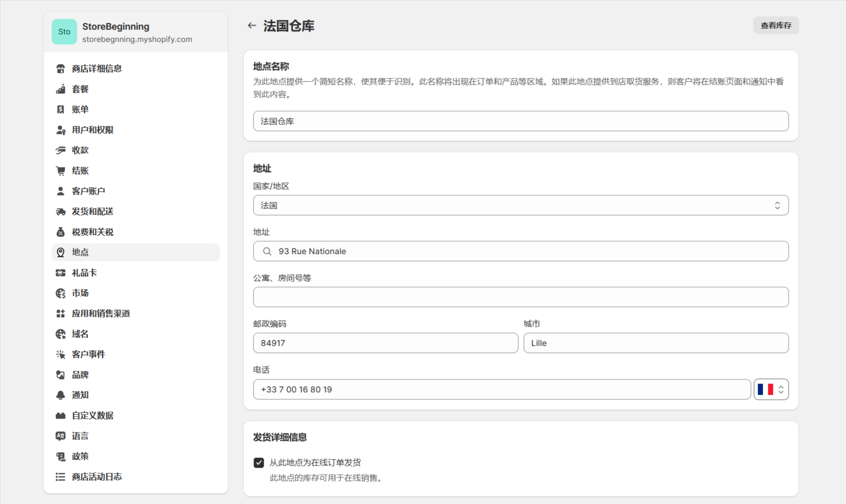Viewport: 846px width, 504px height.
Task: Uncheck 从此地点为在线订单发货 checkbox
Action: (x=259, y=463)
